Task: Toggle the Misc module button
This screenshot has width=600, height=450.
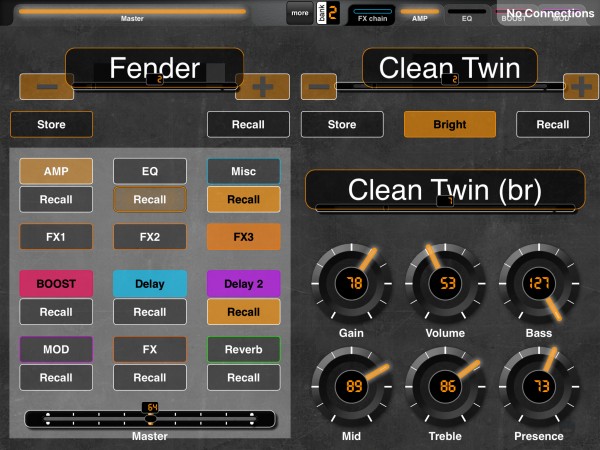Action: tap(244, 171)
